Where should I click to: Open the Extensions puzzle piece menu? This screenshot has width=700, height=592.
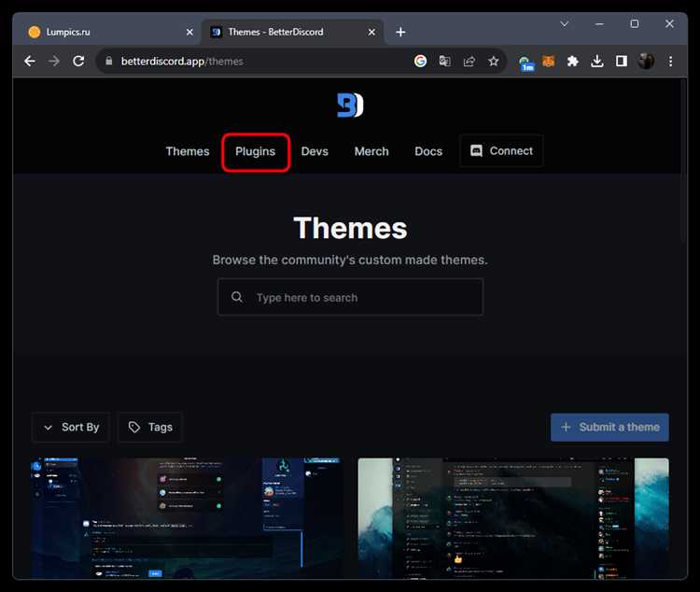[572, 61]
